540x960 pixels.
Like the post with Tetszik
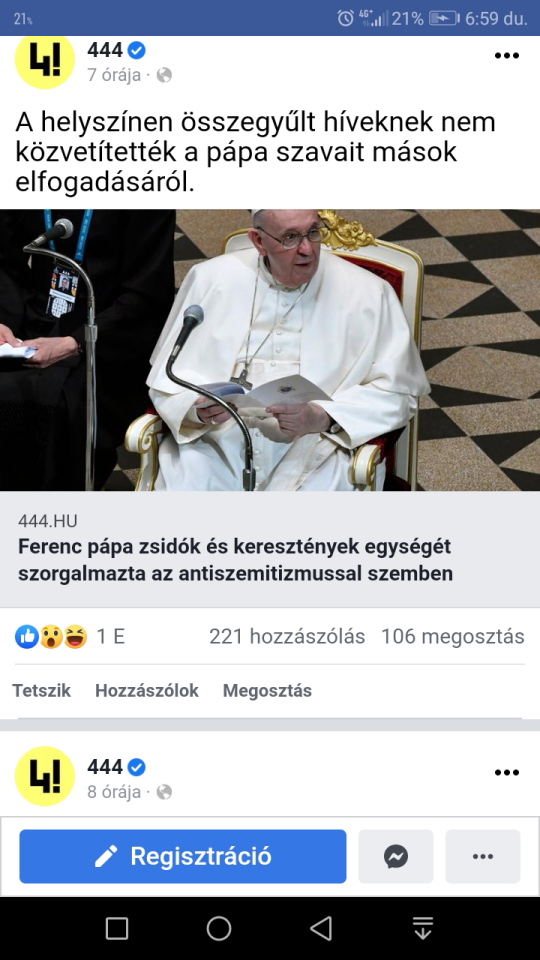(42, 691)
